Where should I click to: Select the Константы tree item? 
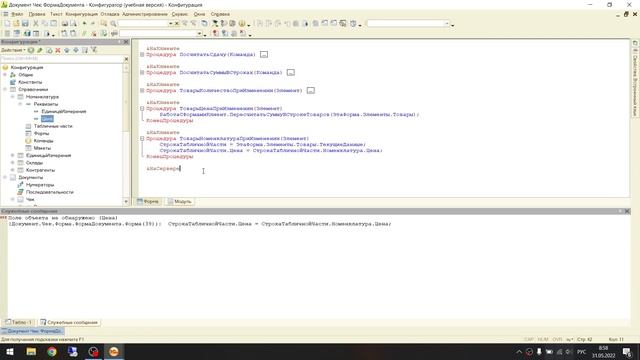30,82
